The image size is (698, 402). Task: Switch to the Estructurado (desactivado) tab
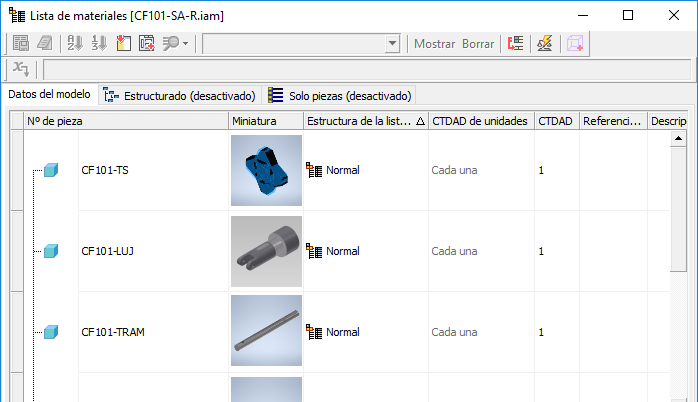pos(179,96)
